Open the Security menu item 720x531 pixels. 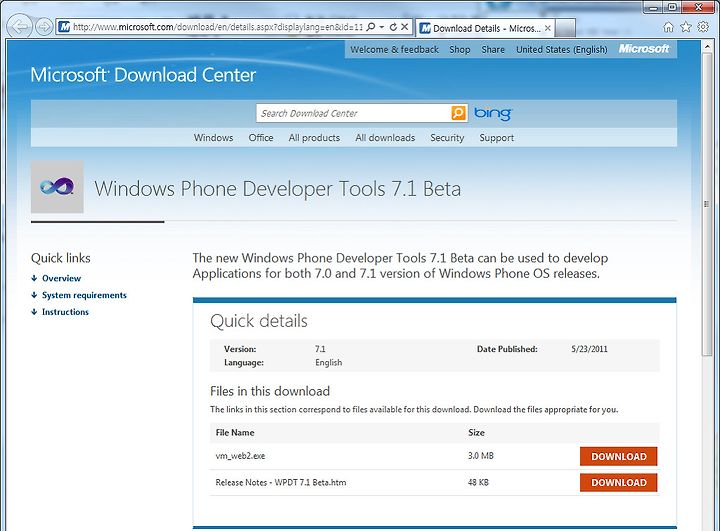click(x=447, y=138)
